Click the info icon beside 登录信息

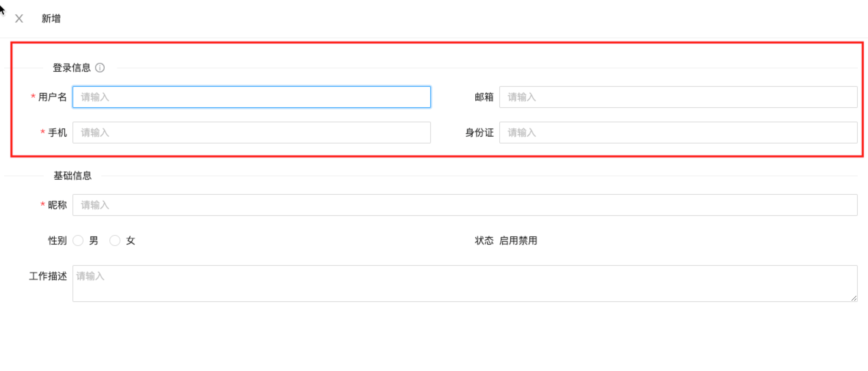[100, 68]
